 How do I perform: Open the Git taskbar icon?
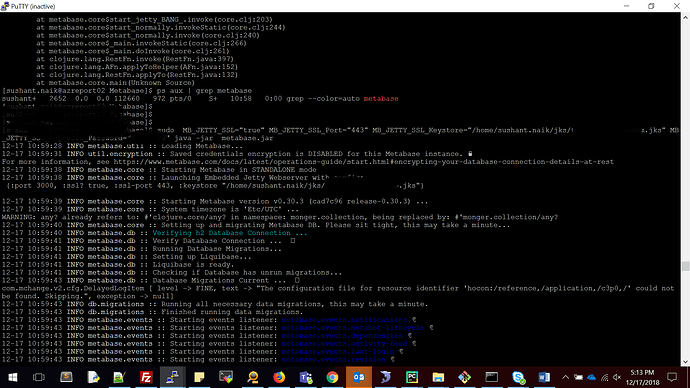pyautogui.click(x=465, y=377)
